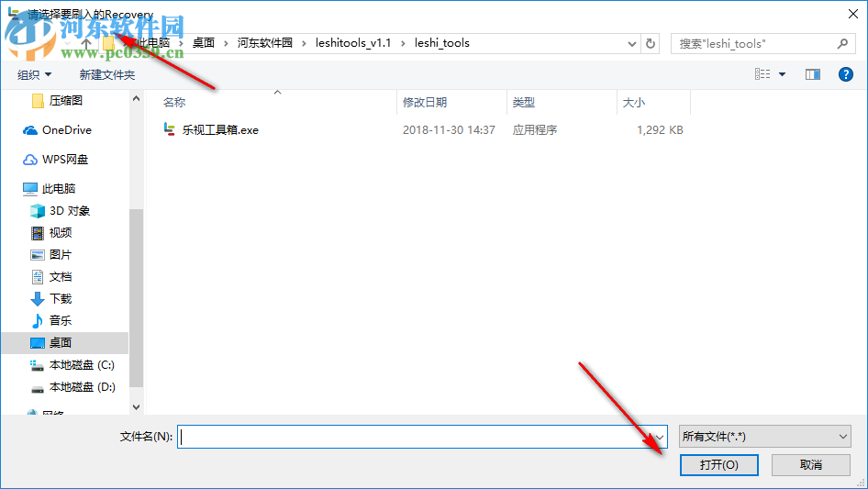Click the 文档 document icon
Screen dimensions: 868x489
coord(37,277)
